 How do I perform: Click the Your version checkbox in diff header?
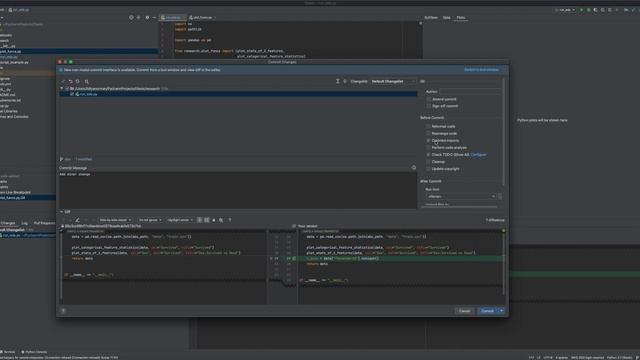pos(294,226)
